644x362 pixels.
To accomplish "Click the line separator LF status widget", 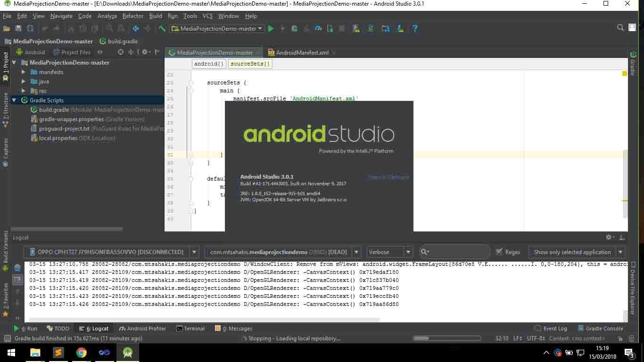I will [x=518, y=338].
